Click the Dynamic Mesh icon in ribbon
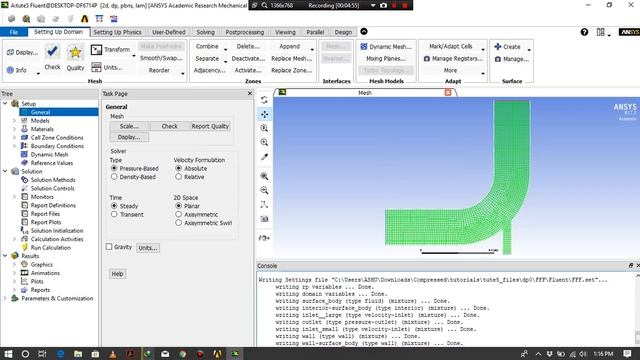 pyautogui.click(x=364, y=47)
